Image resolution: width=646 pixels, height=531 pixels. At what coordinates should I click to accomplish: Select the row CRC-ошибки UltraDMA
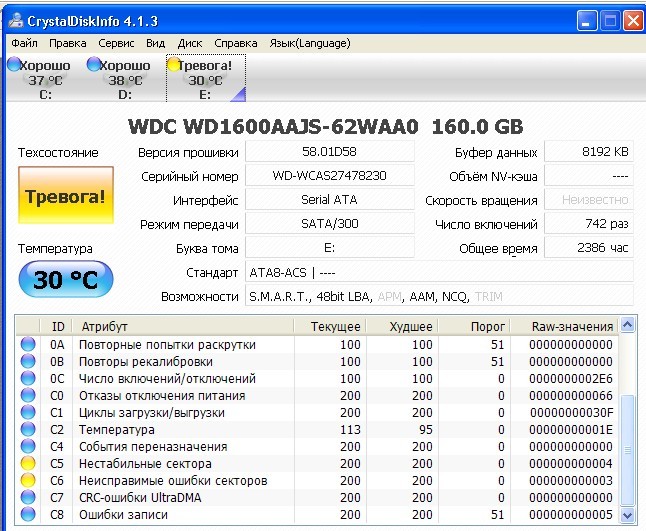coord(317,497)
